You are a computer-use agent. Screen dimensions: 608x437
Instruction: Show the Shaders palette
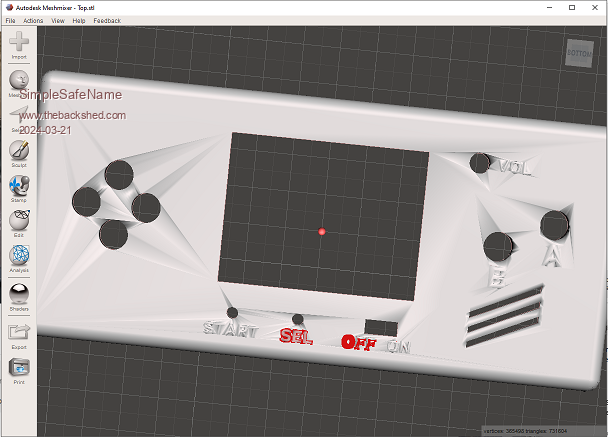pyautogui.click(x=19, y=294)
